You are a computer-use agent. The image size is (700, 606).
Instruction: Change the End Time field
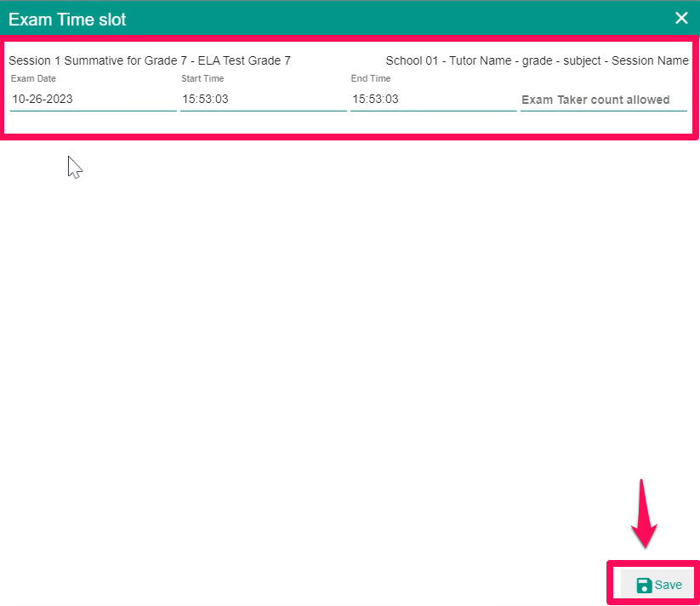pyautogui.click(x=434, y=99)
